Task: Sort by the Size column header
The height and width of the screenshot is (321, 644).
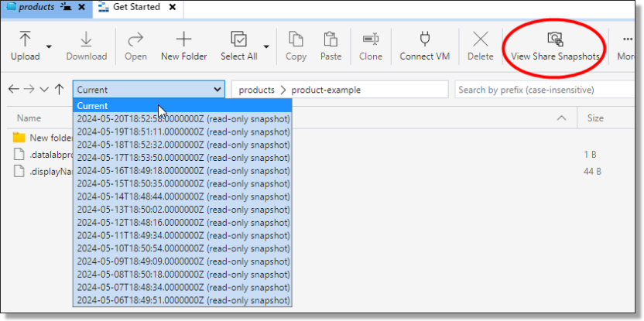Action: pyautogui.click(x=595, y=118)
